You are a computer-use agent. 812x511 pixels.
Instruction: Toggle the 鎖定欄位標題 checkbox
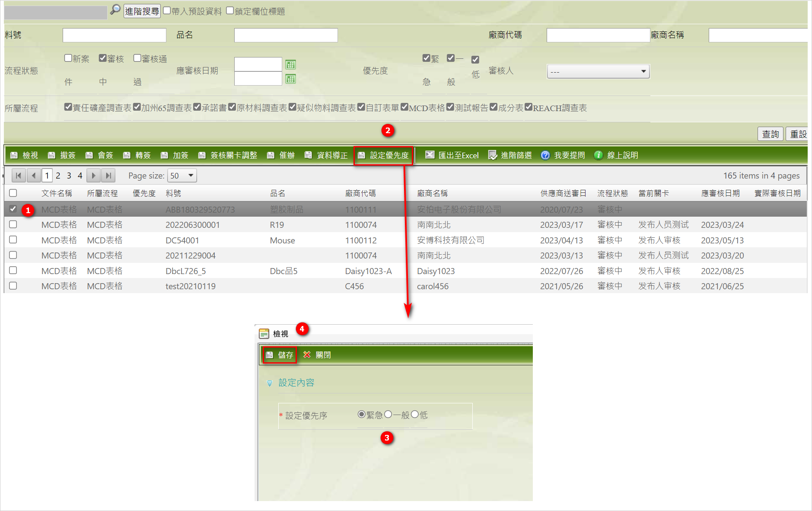click(230, 11)
